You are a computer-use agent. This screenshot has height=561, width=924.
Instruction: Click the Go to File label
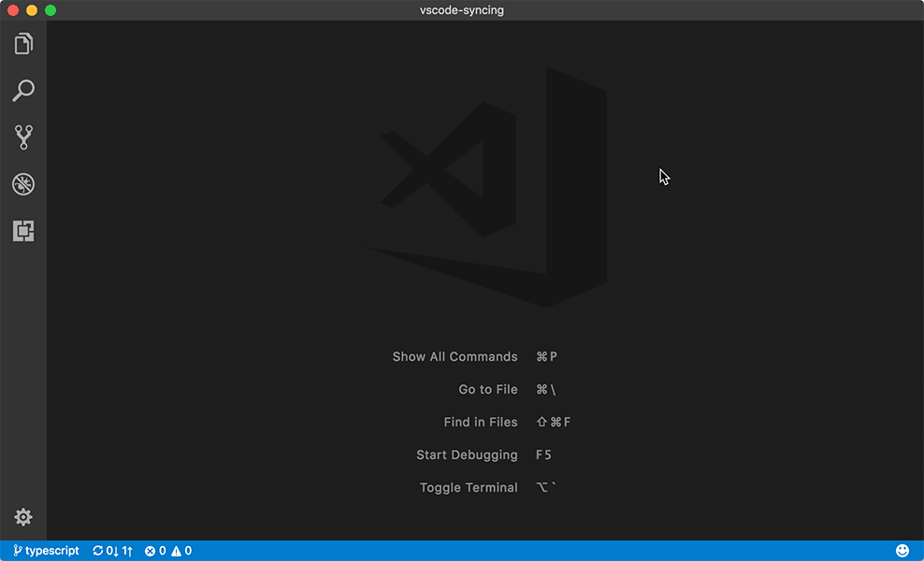(x=488, y=390)
